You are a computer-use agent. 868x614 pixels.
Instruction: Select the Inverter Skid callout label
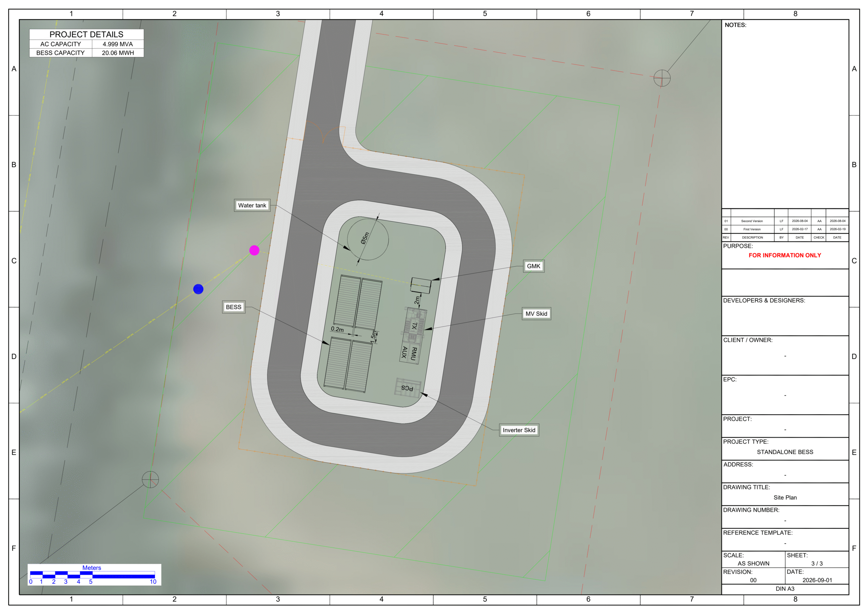(519, 430)
